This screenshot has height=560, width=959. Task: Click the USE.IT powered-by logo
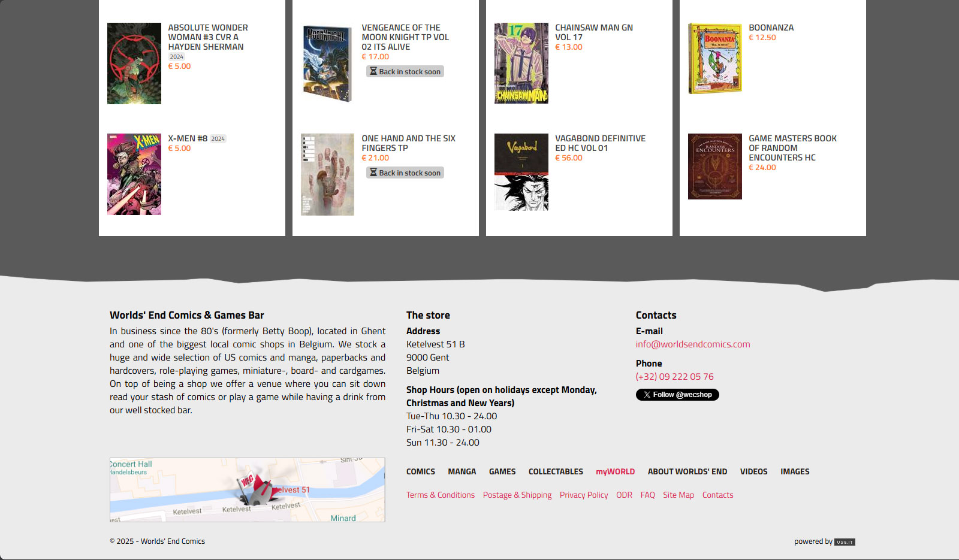(845, 542)
